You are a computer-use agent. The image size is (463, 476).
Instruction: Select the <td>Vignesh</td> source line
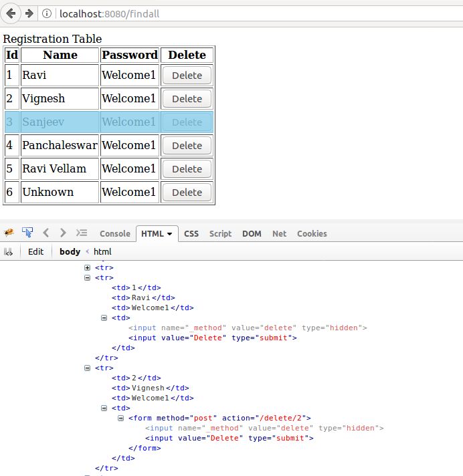(x=151, y=388)
